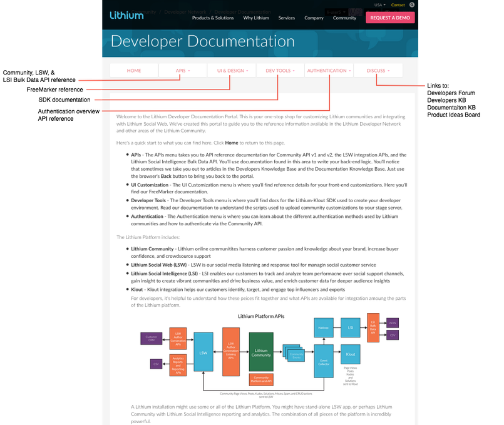Image resolution: width=504 pixels, height=425 pixels.
Task: Click the blue LSI box in diagram
Action: [x=351, y=327]
